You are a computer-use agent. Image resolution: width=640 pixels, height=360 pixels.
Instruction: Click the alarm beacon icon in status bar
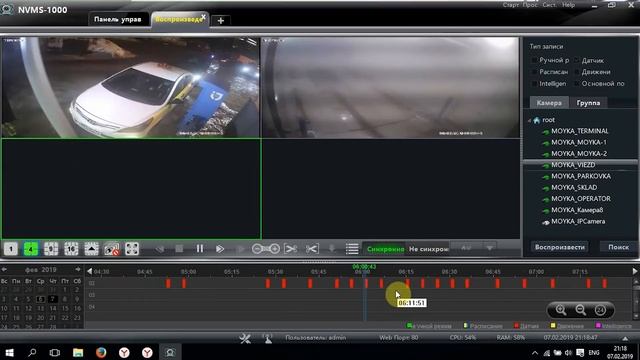tap(268, 338)
